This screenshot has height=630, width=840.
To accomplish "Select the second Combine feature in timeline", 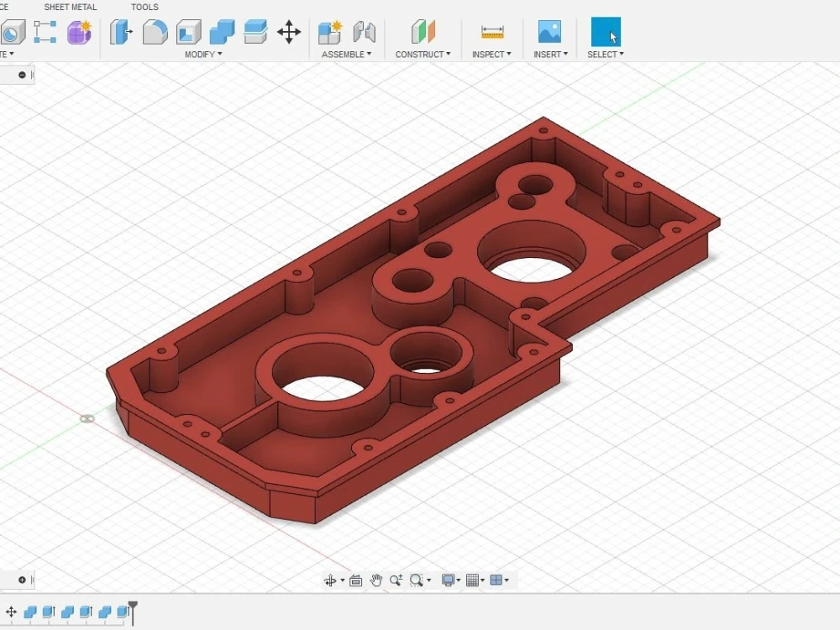I will 67,612.
